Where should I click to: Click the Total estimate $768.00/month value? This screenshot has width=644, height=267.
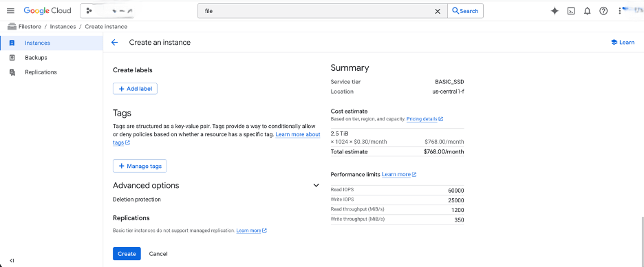point(444,151)
